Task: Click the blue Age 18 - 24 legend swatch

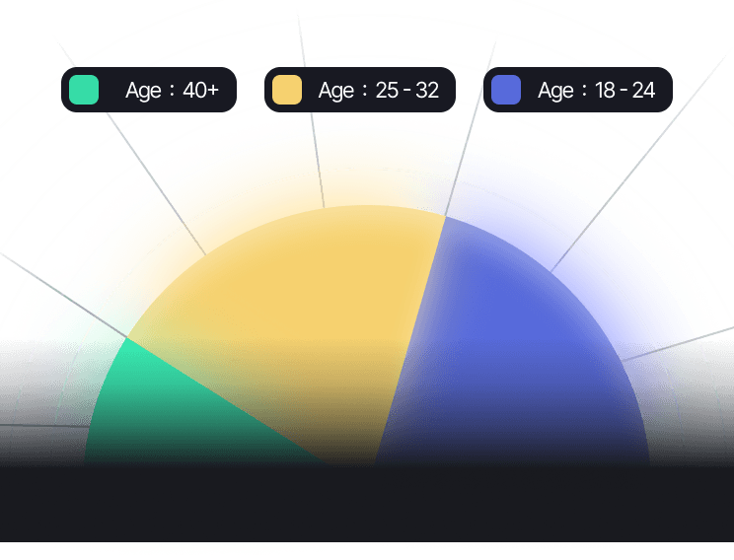Action: (506, 90)
